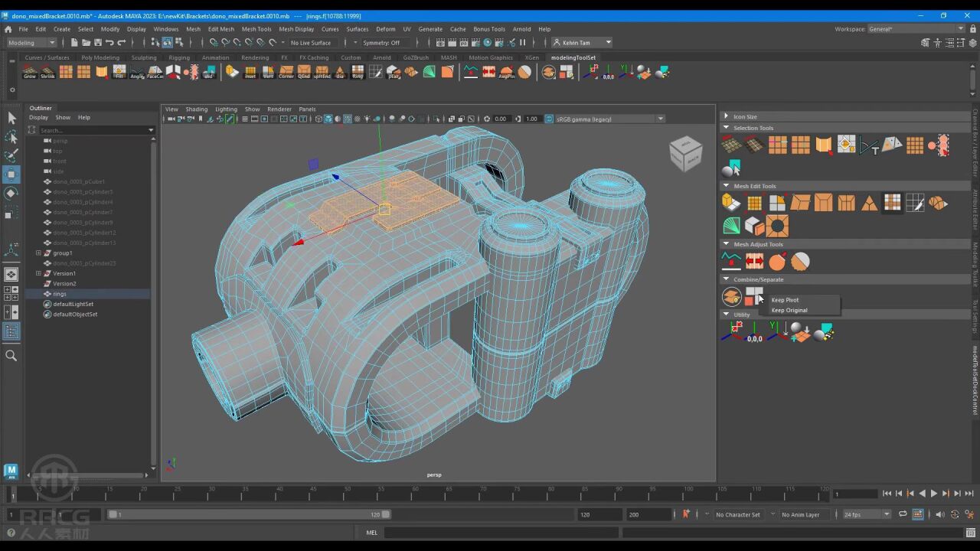Choose Keep Pivot from the popup menu
This screenshot has height=551, width=980.
785,300
